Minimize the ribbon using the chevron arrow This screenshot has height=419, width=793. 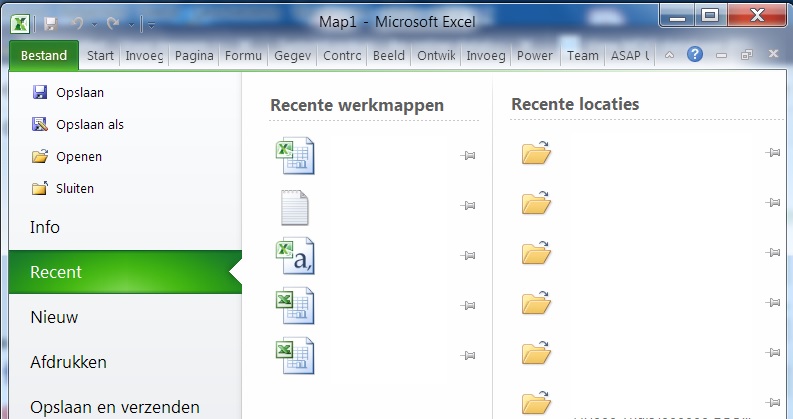(x=670, y=55)
